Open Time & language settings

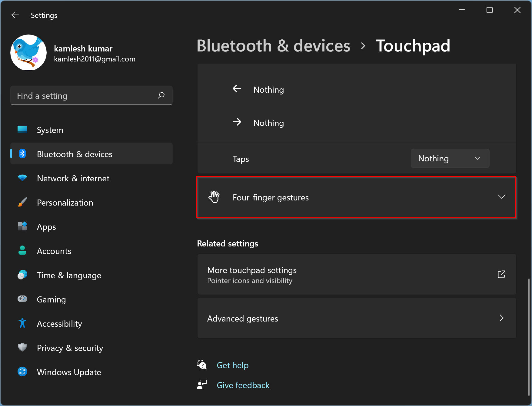(91, 275)
